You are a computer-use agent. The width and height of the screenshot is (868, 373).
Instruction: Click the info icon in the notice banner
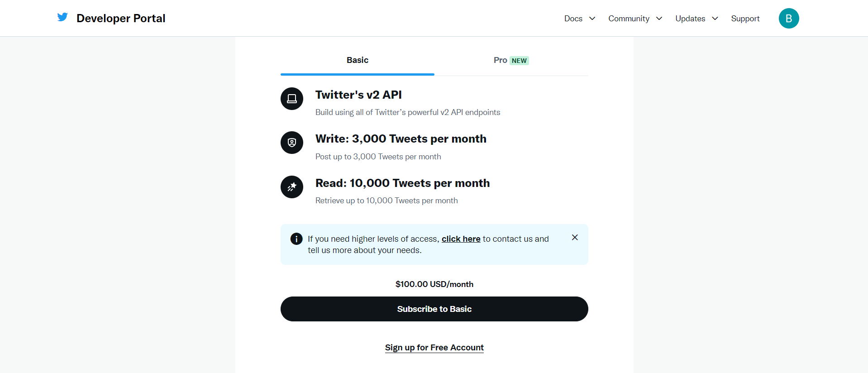point(296,239)
